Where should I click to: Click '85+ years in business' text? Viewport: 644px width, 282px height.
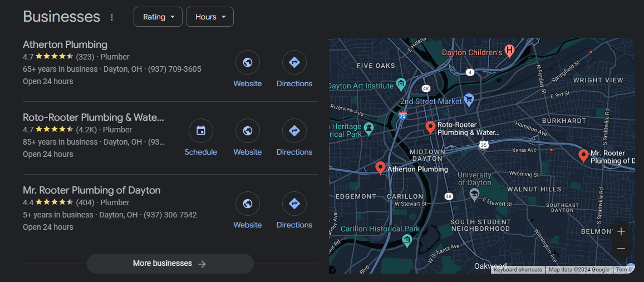pos(60,142)
